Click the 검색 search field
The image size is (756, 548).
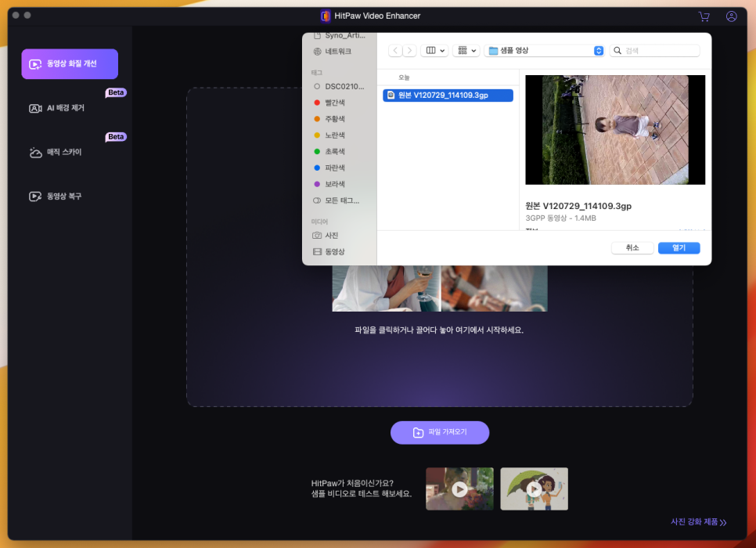pyautogui.click(x=655, y=50)
